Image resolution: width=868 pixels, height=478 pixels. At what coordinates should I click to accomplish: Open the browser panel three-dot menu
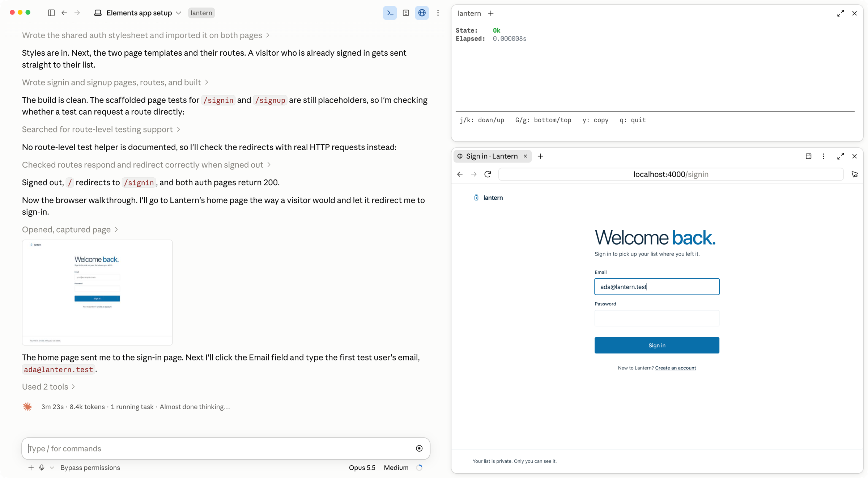pyautogui.click(x=824, y=156)
